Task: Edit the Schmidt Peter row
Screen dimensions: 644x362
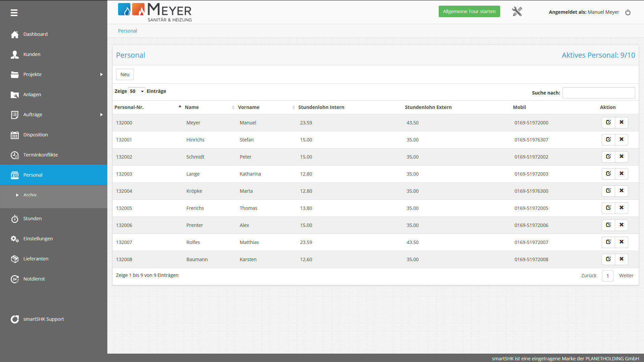Action: [x=608, y=157]
